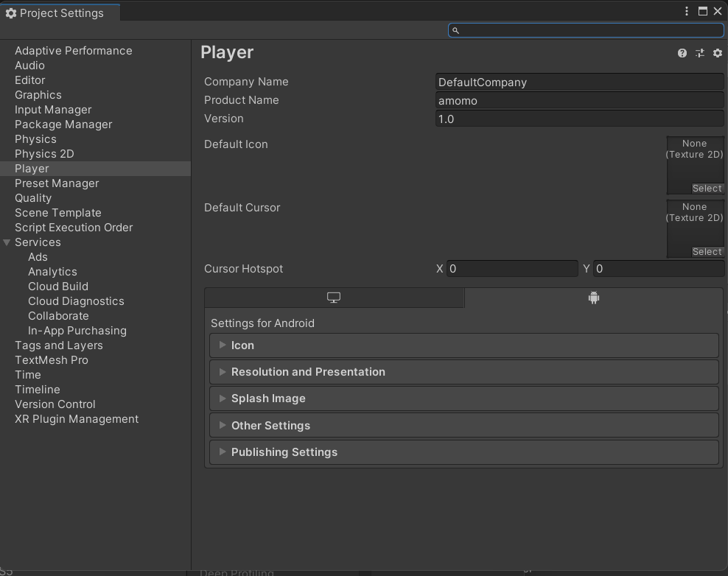Select Player in the sidebar
This screenshot has height=576, width=728.
[95, 169]
